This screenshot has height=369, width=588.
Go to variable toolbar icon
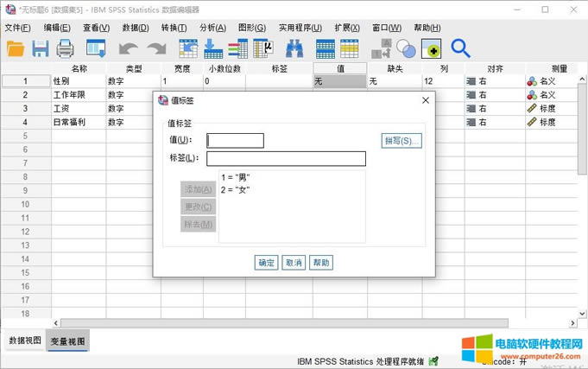tap(213, 48)
